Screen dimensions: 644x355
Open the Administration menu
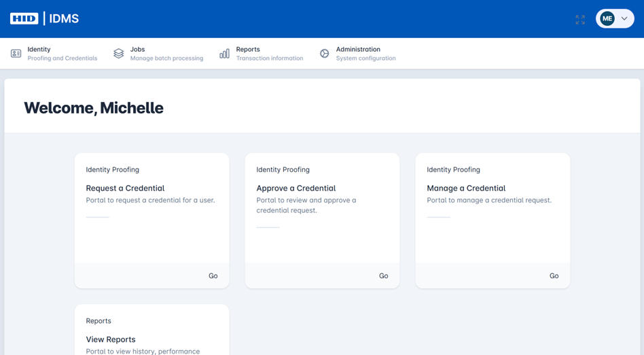coord(358,54)
